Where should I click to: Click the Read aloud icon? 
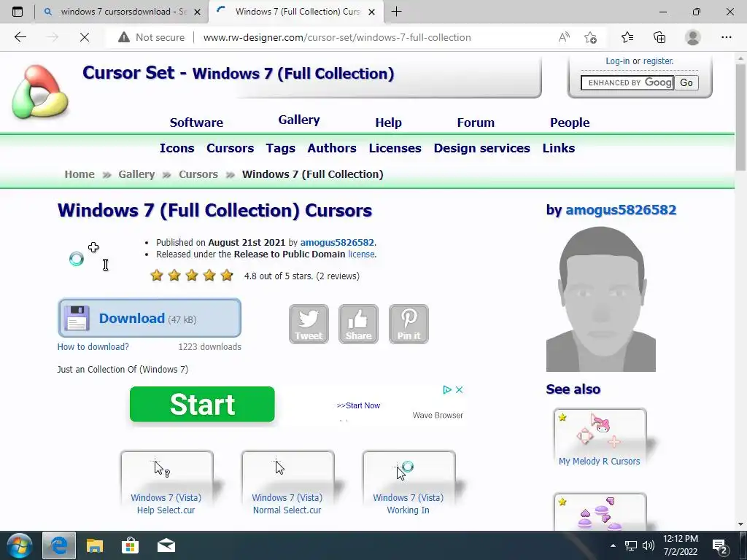564,37
